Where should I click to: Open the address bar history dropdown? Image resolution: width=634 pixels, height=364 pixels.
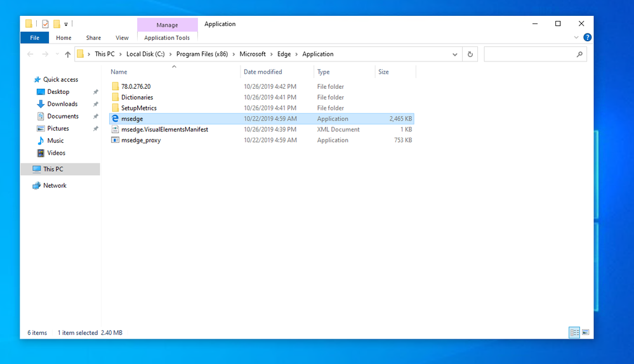[x=455, y=54]
